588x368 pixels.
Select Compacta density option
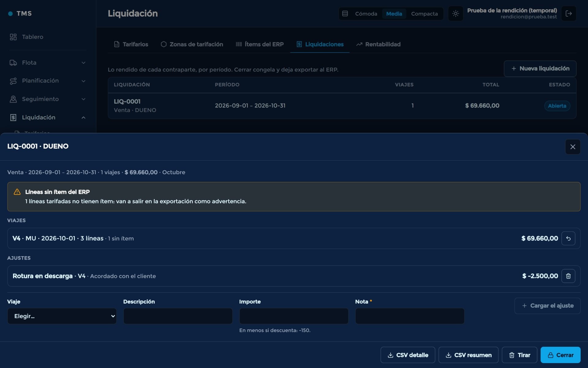pos(424,13)
